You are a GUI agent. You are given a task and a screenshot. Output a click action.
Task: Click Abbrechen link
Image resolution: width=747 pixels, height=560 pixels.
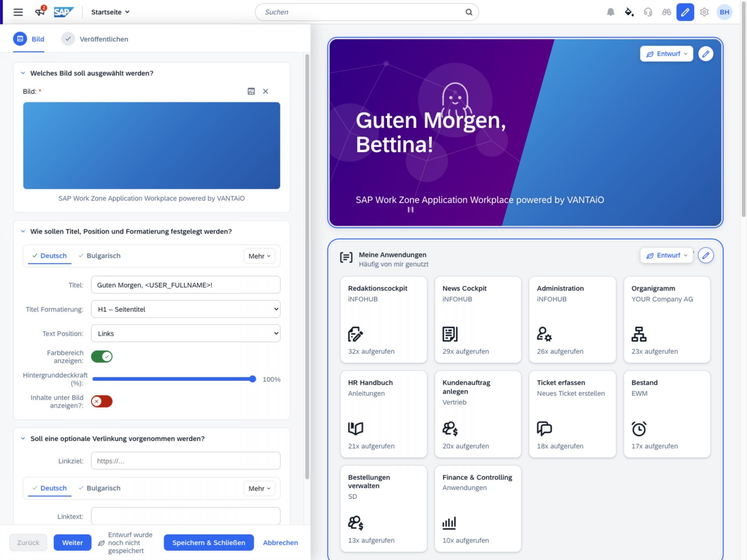click(281, 542)
